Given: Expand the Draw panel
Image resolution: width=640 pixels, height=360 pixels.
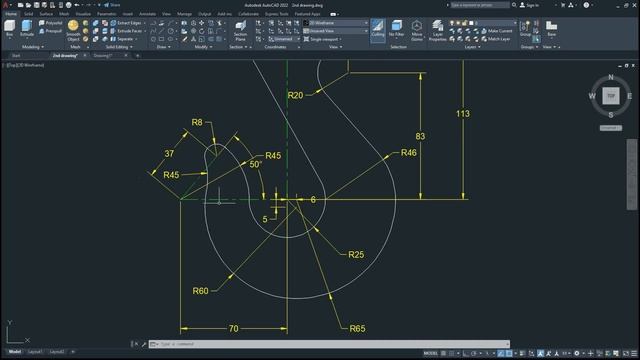Looking at the screenshot, I should pos(164,47).
